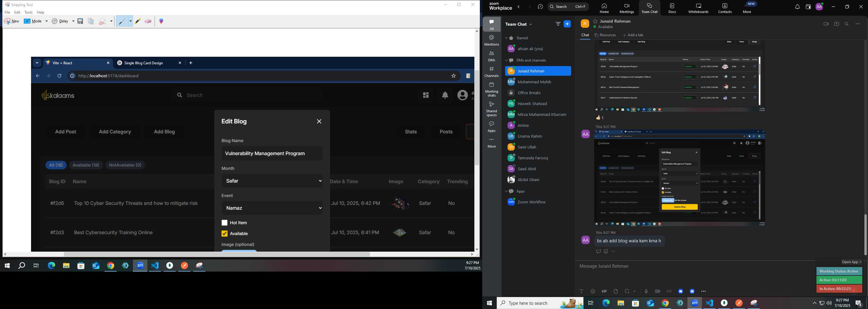Collapse the Starred section
868x309 pixels.
point(506,38)
